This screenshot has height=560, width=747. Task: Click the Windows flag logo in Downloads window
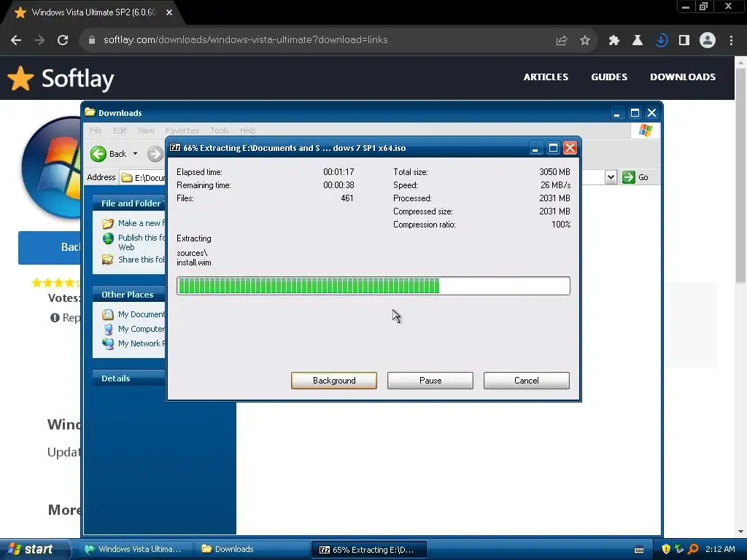tap(646, 130)
